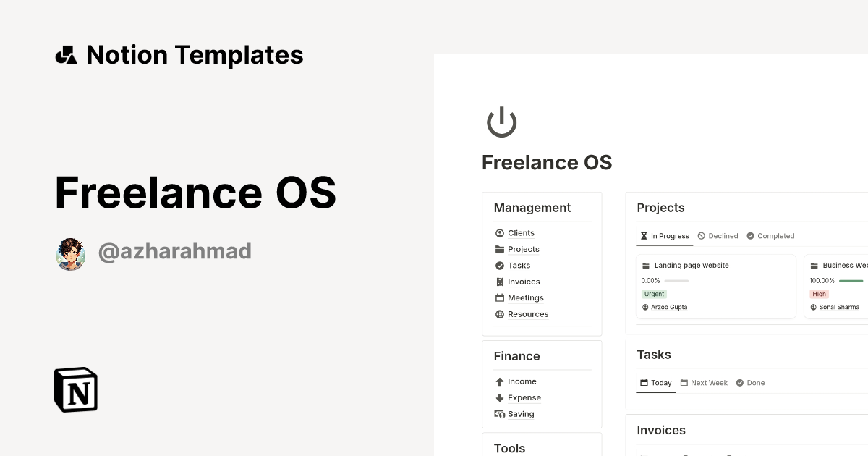
Task: Open Arzoo Gupta's assignee entry
Action: pyautogui.click(x=664, y=307)
